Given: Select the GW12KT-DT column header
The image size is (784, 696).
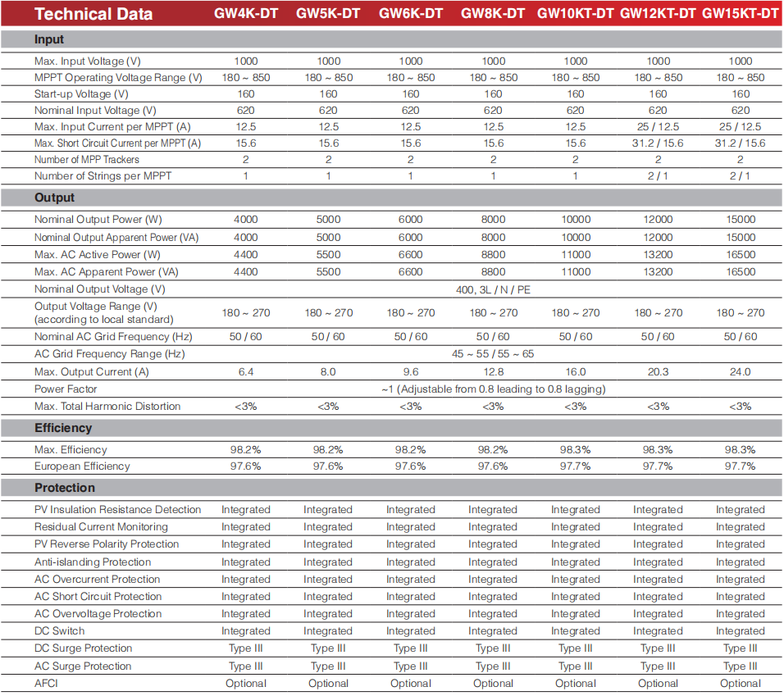Looking at the screenshot, I should point(658,13).
